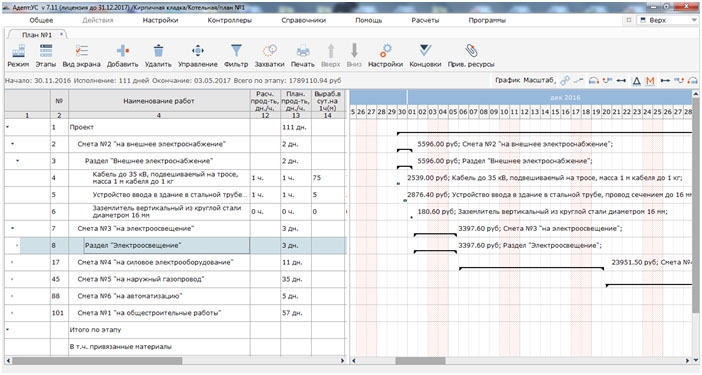Open the Вид экрана view options
The image size is (702, 375).
tap(81, 51)
